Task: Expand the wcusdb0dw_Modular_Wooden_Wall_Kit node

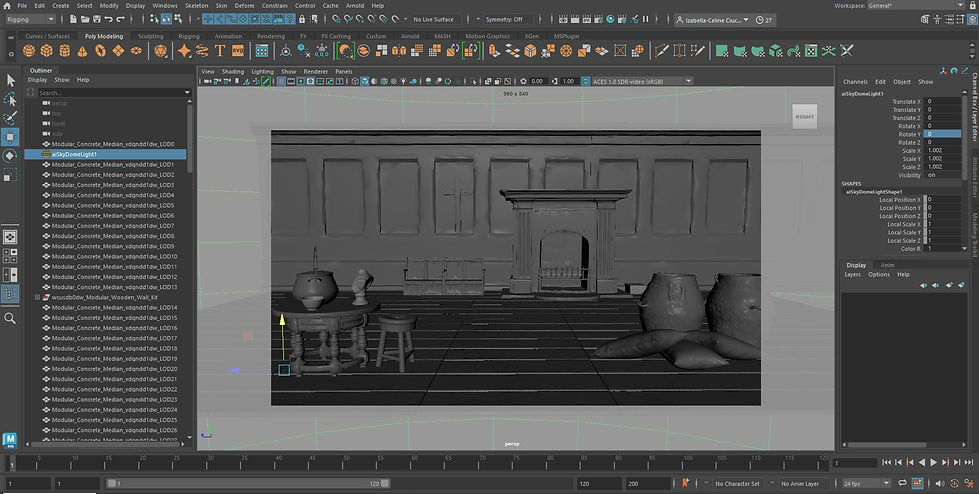Action: tap(37, 297)
